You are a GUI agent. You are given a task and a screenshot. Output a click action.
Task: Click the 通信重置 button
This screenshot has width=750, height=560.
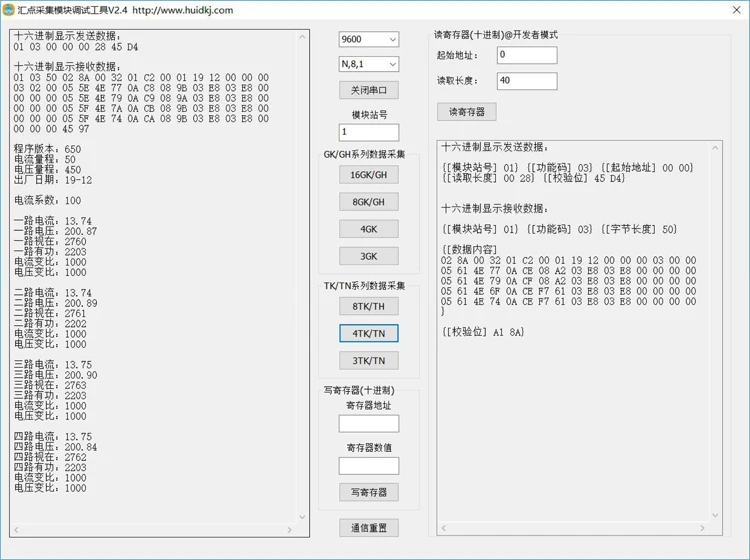point(369,528)
